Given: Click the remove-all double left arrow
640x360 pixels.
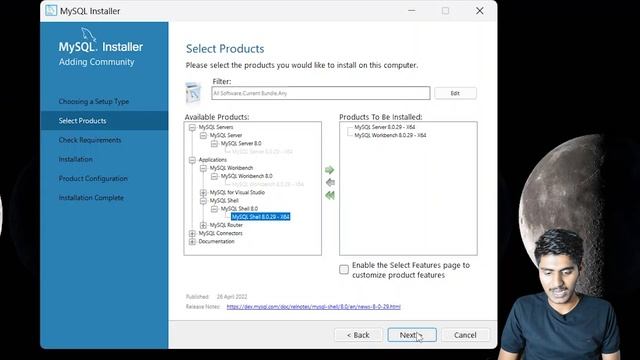Looking at the screenshot, I should 330,196.
